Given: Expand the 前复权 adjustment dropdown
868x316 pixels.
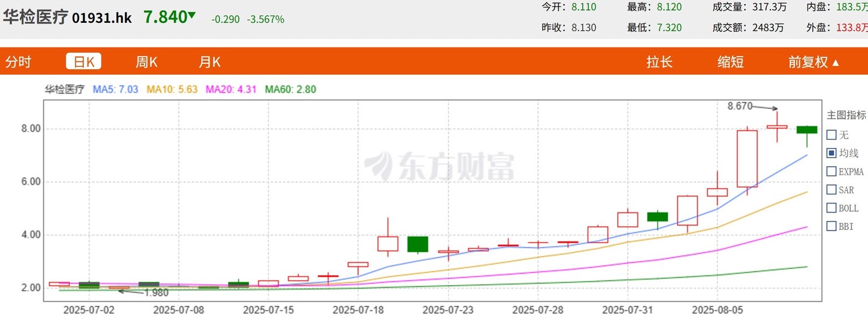Looking at the screenshot, I should click(814, 61).
